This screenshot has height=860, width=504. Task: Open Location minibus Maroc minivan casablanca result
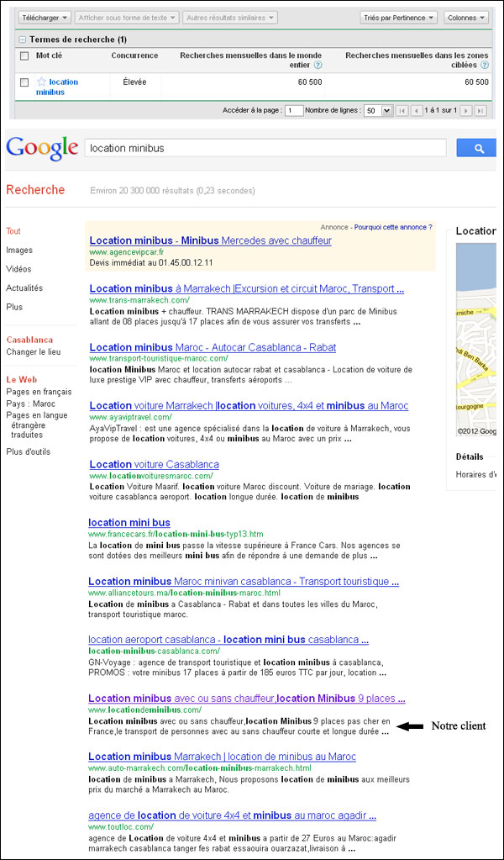[244, 582]
